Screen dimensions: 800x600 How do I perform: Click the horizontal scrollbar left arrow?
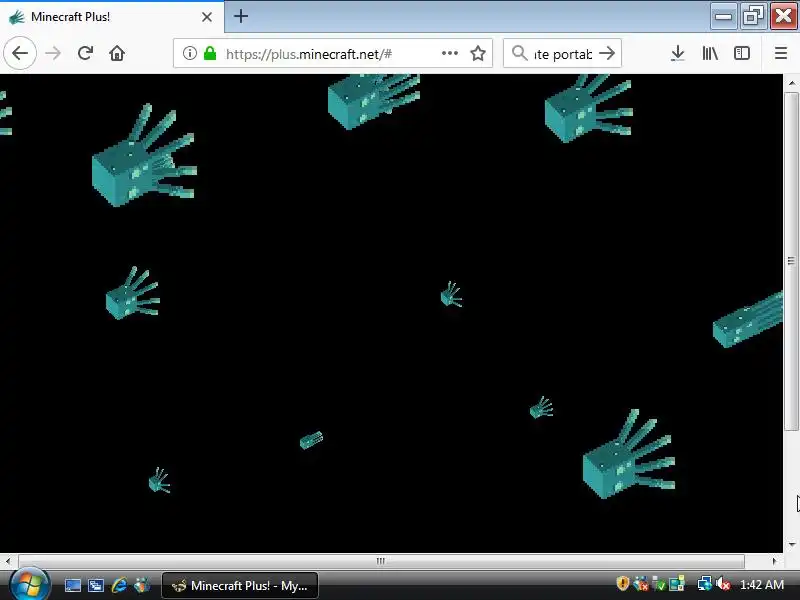pos(8,561)
